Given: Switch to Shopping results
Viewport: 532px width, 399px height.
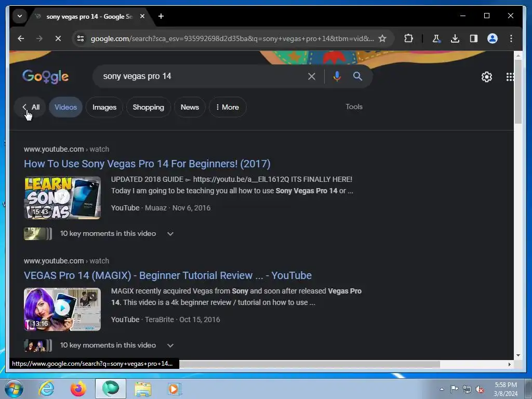Looking at the screenshot, I should click(148, 107).
